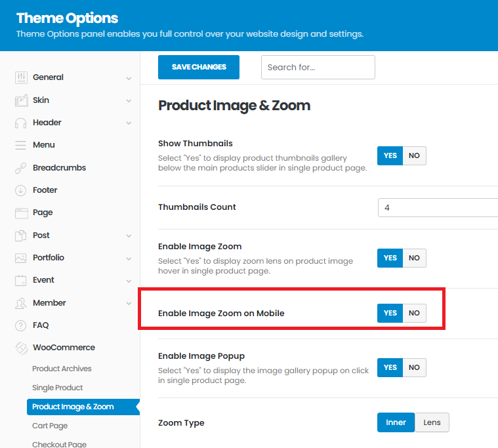Open the Breadcrumbs options section
Viewport: 498px width, 448px height.
click(60, 168)
